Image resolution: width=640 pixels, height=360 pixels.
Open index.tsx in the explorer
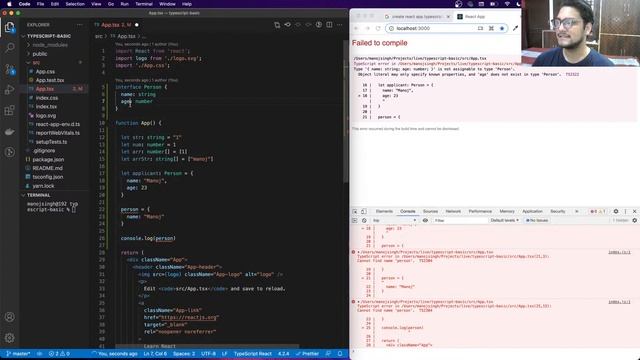coord(46,107)
